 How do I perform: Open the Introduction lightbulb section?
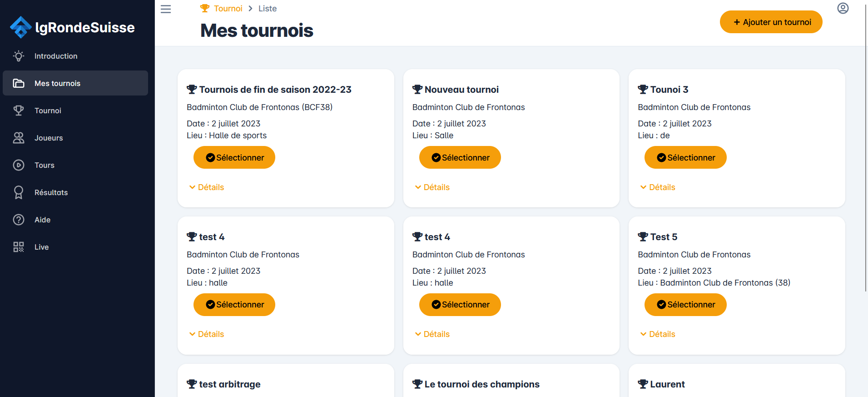[19, 56]
